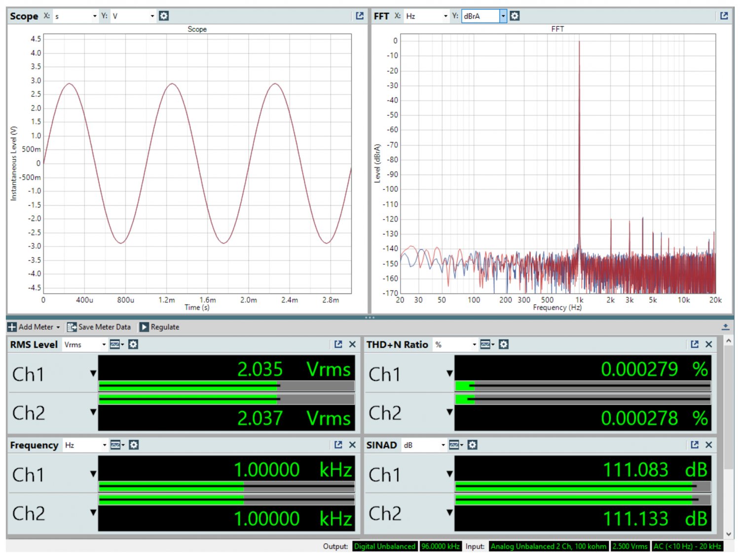740x560 pixels.
Task: Open THD+N Ratio percent unit dropdown
Action: coord(455,344)
